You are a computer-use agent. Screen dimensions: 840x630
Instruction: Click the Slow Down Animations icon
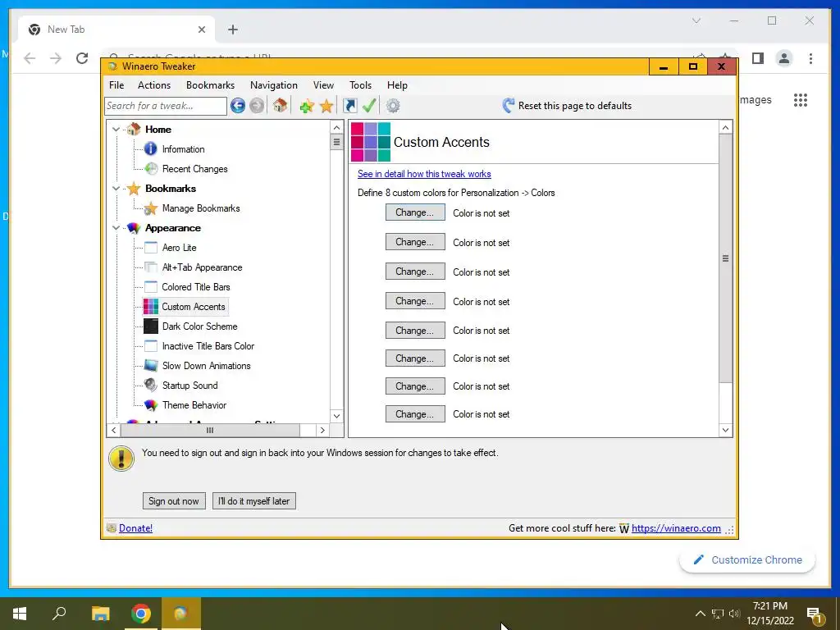pos(151,366)
